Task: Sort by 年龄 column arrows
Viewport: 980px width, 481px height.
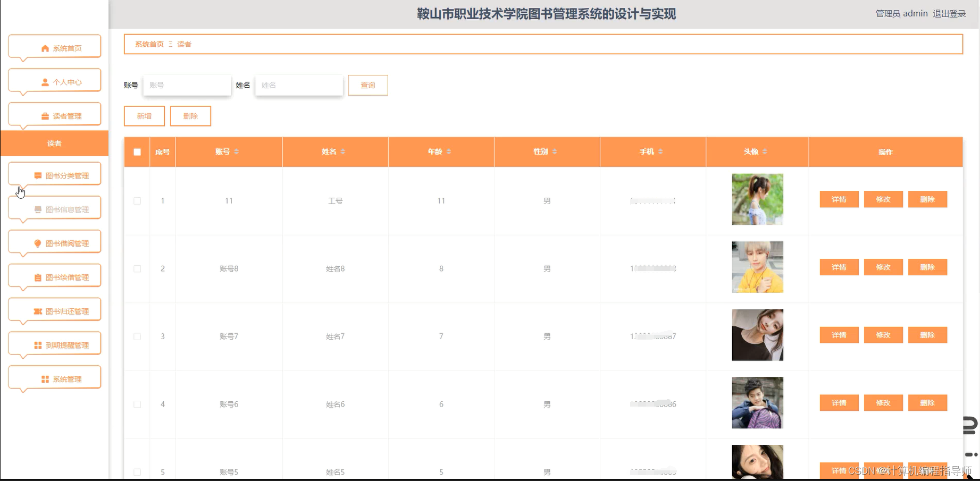Action: coord(449,152)
